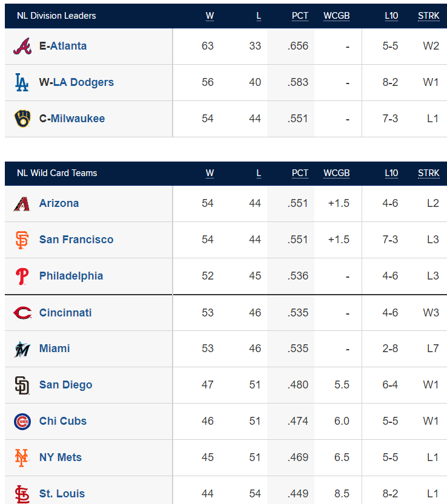Click the Atlanta Braves logo icon
The height and width of the screenshot is (504, 447).
point(22,46)
